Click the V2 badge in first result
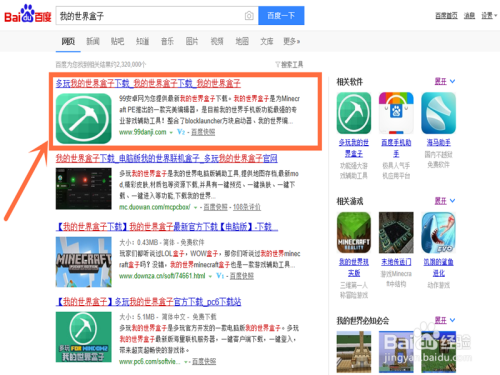This screenshot has height=375, width=500. tap(181, 132)
